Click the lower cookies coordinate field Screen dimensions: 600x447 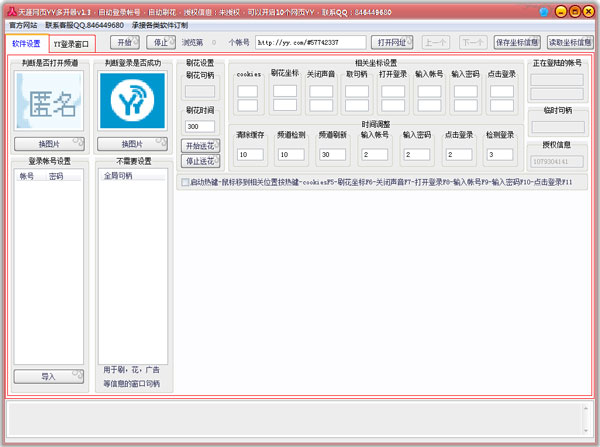point(248,106)
